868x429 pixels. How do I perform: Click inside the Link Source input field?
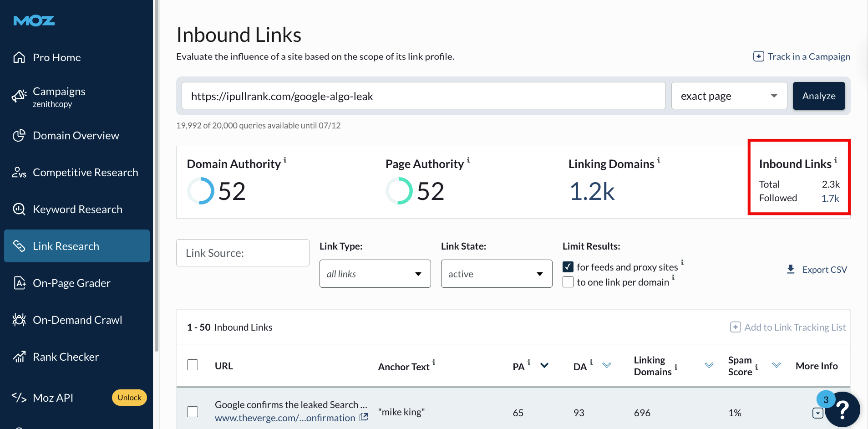tap(243, 253)
